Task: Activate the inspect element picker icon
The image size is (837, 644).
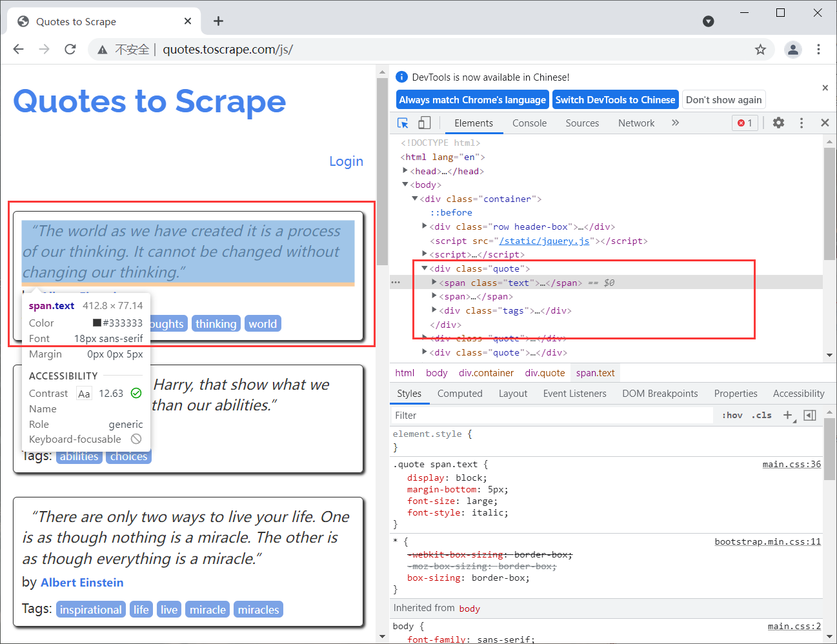Action: [403, 123]
